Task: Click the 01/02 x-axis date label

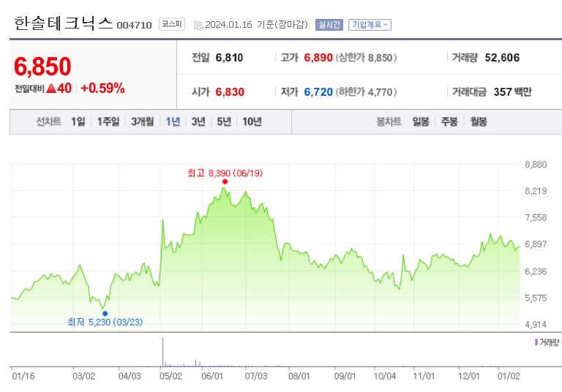Action: pos(509,376)
